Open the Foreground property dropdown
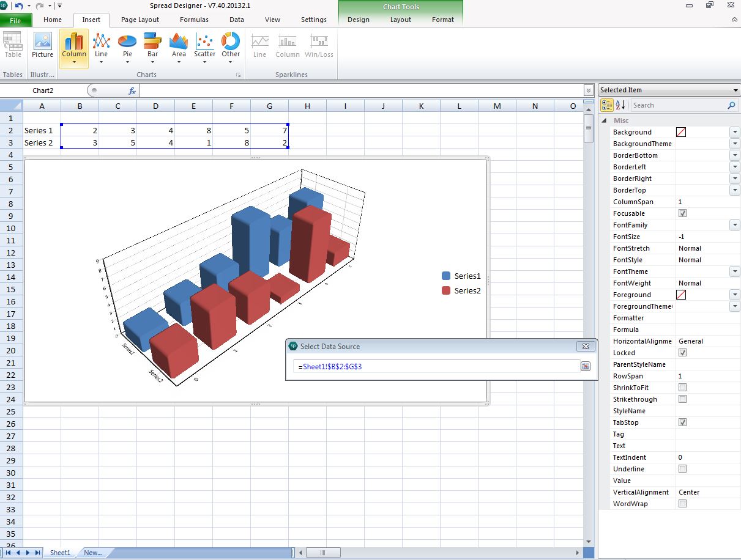 click(x=734, y=295)
